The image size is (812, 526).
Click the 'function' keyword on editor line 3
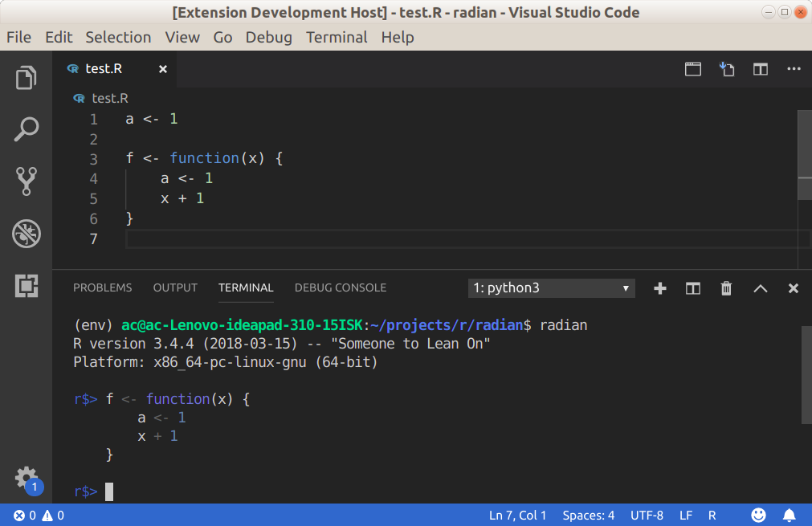(x=205, y=158)
